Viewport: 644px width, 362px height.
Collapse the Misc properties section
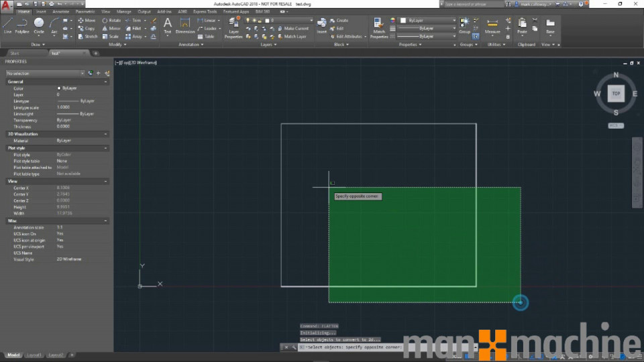tap(105, 221)
